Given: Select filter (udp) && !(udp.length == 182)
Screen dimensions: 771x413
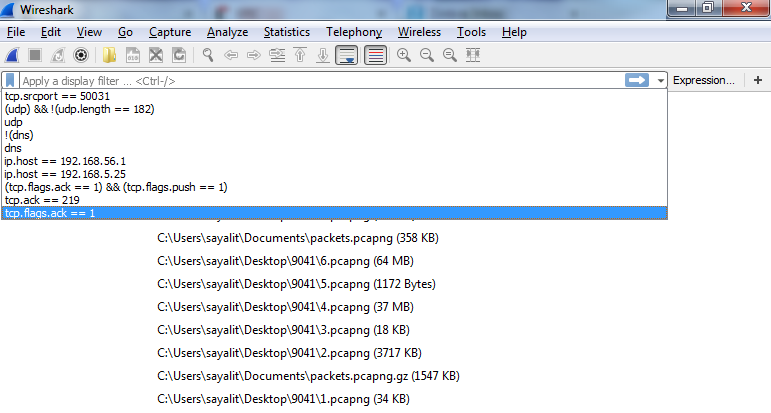Looking at the screenshot, I should 334,109.
